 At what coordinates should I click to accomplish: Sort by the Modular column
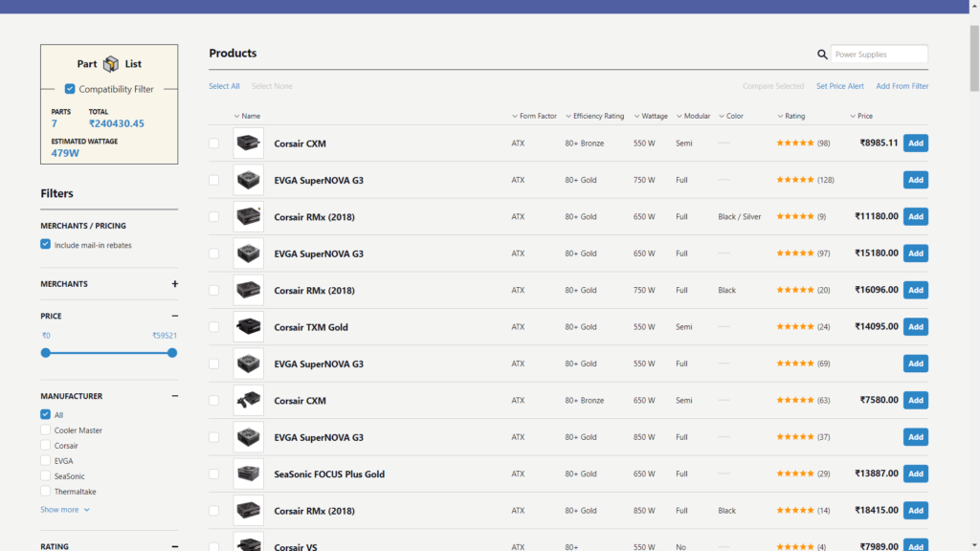693,116
